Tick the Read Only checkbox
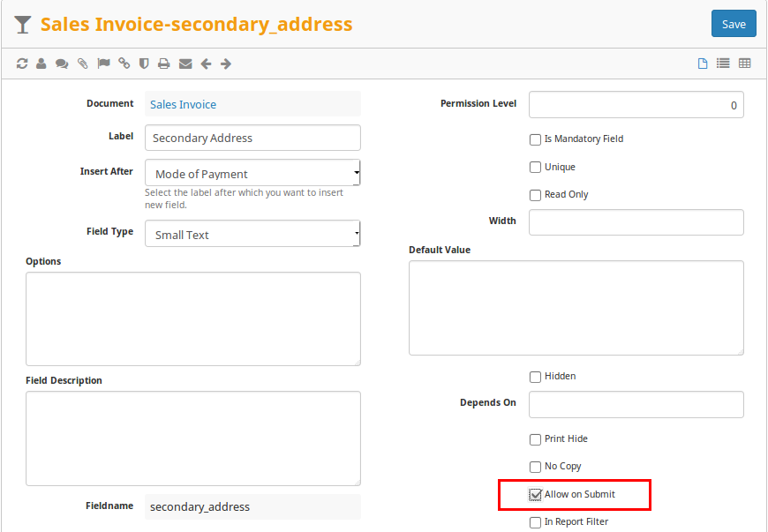 (535, 195)
